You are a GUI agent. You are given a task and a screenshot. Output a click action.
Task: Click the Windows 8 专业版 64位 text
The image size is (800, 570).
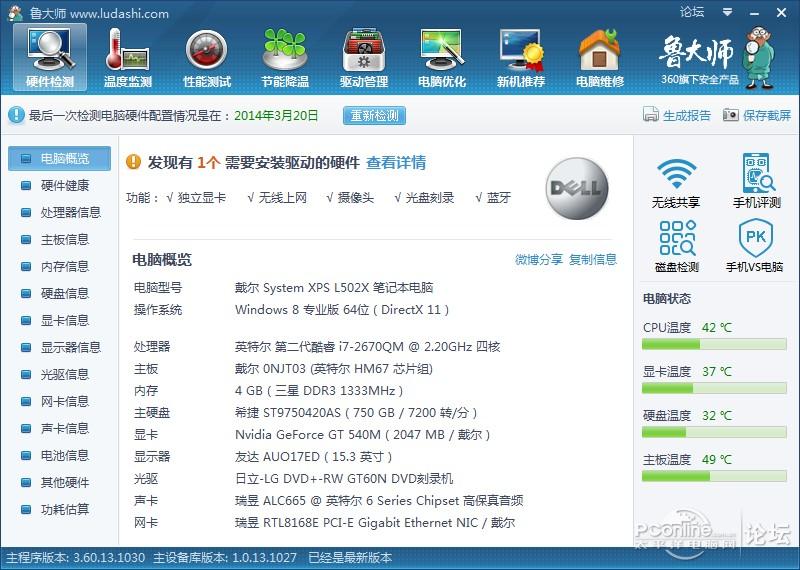342,310
